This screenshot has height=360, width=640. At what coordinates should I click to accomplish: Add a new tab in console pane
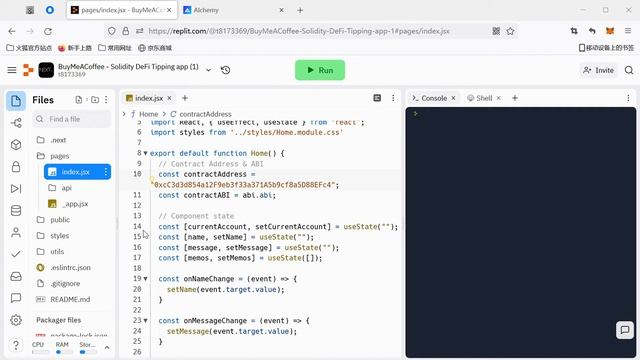(x=515, y=98)
